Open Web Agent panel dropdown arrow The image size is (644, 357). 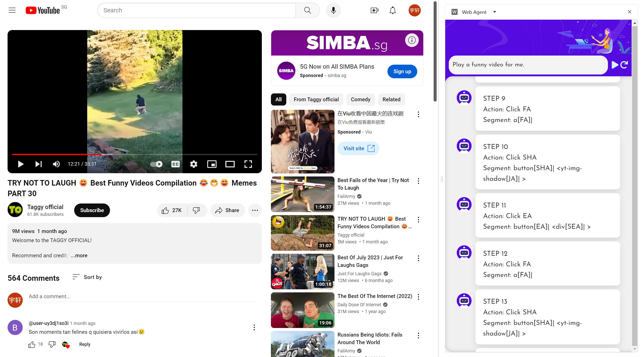tap(494, 12)
